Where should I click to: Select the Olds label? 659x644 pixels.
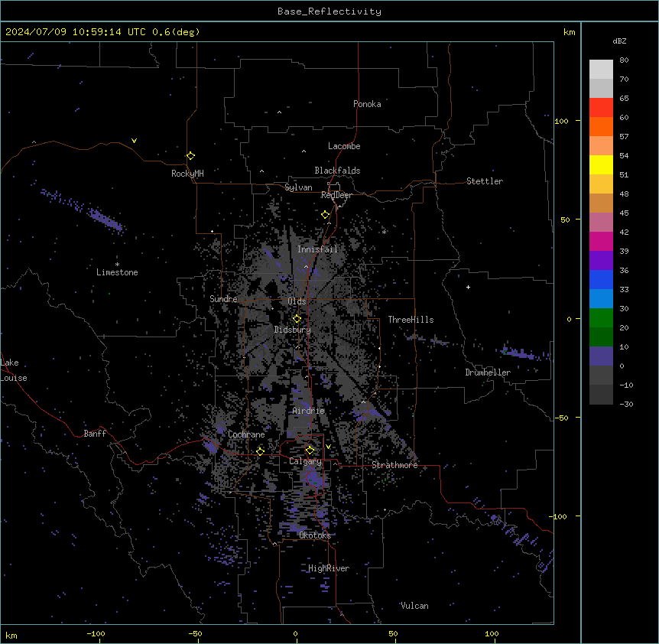click(x=297, y=301)
